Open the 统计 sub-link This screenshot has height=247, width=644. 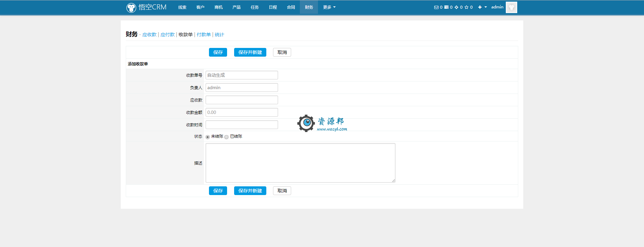(219, 35)
